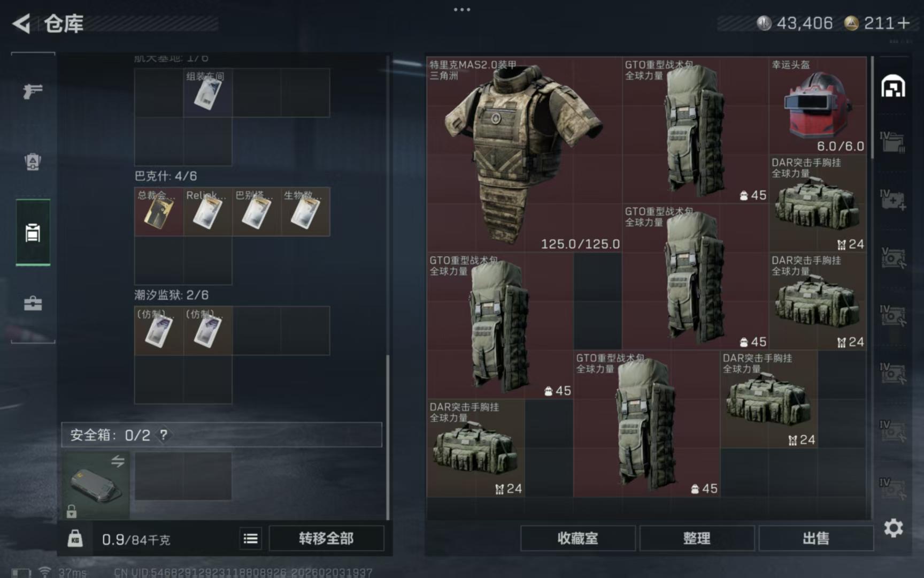Click the 整理 sort button
This screenshot has height=578, width=924.
(x=697, y=538)
